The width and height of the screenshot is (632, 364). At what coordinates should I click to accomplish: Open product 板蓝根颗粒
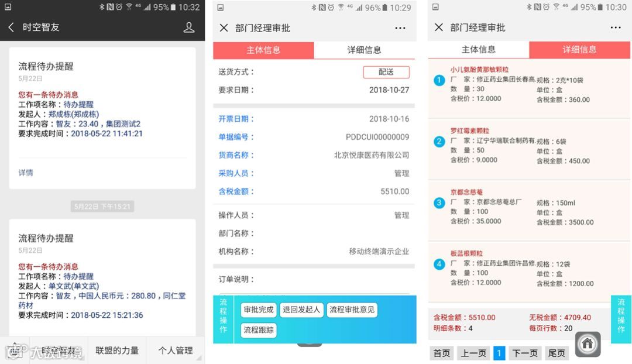point(466,253)
